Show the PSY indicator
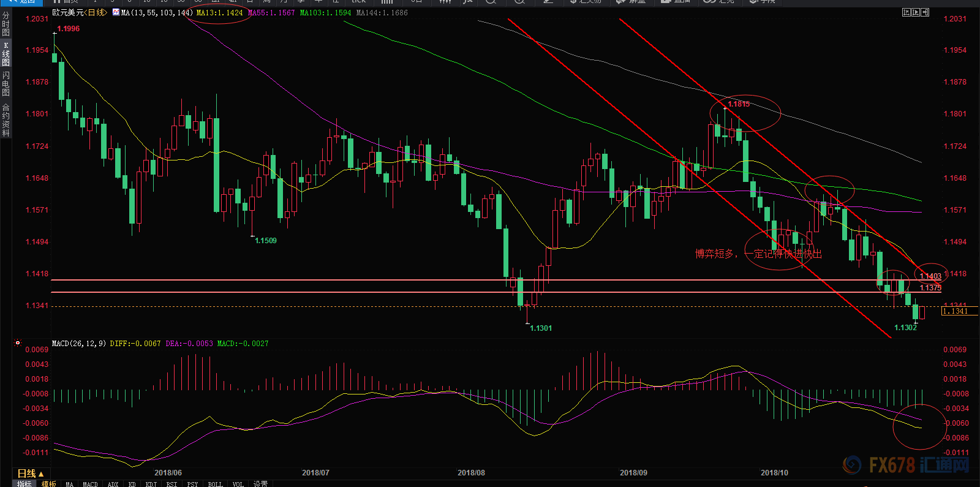Image resolution: width=980 pixels, height=487 pixels. [192, 484]
